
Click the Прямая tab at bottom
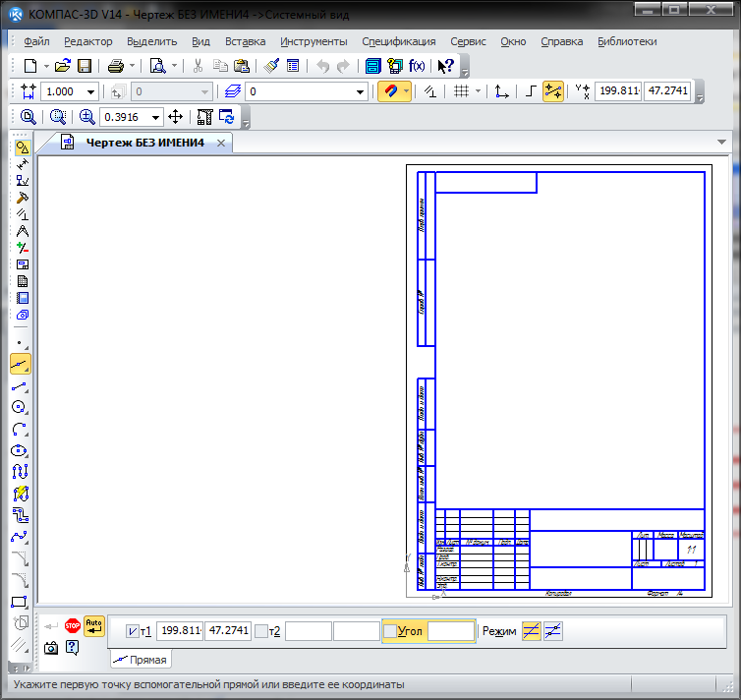(x=140, y=659)
